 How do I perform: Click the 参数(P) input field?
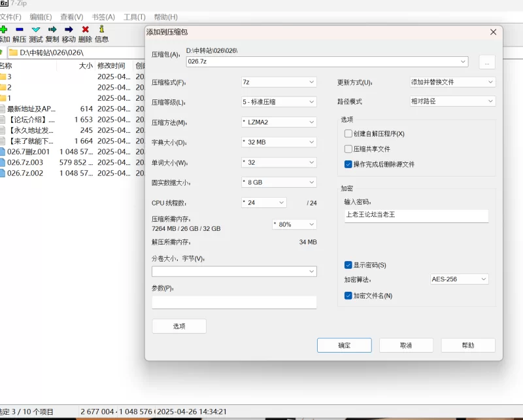click(x=234, y=302)
